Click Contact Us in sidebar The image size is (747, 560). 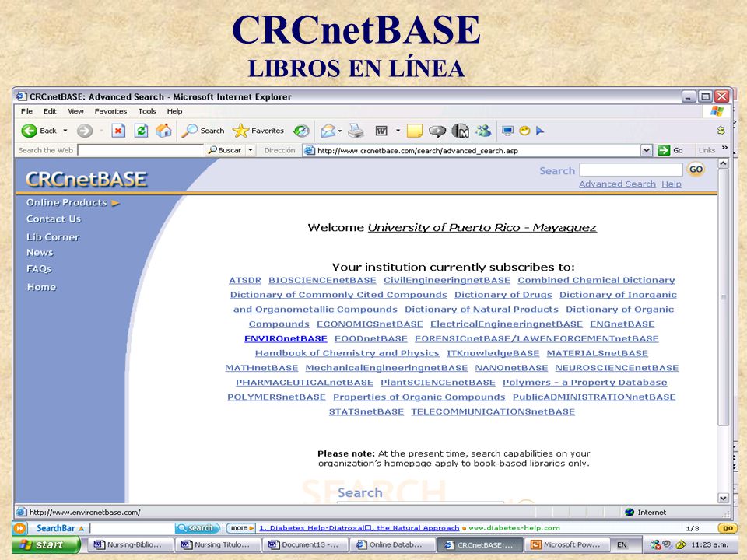tap(54, 219)
